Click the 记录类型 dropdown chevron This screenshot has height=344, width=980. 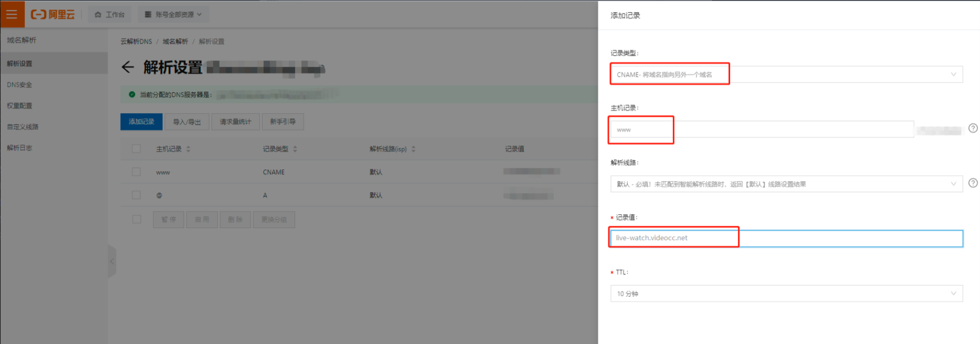pyautogui.click(x=954, y=75)
